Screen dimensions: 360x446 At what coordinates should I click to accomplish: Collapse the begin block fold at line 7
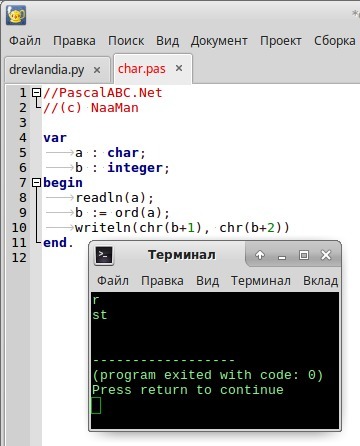(x=36, y=182)
